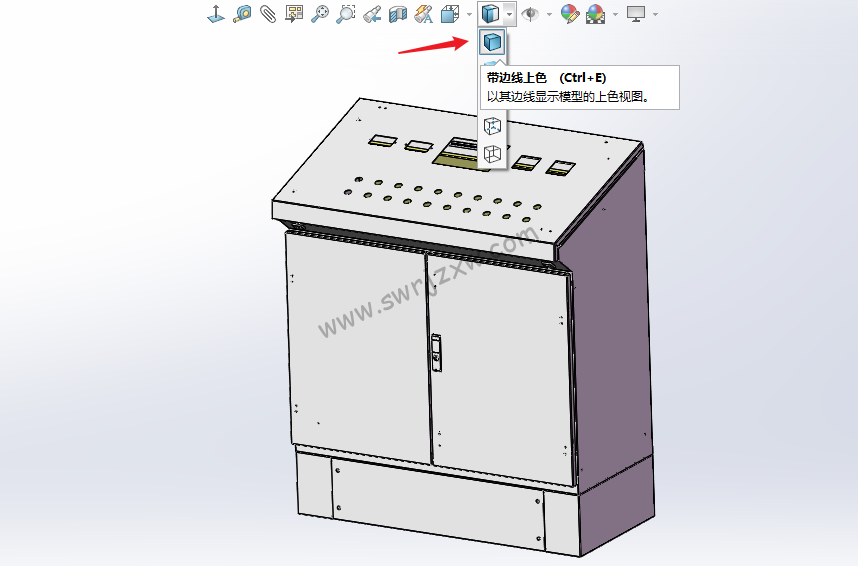The height and width of the screenshot is (566, 858).
Task: Click the axis/reference geometry toolbar icon
Action: 216,14
